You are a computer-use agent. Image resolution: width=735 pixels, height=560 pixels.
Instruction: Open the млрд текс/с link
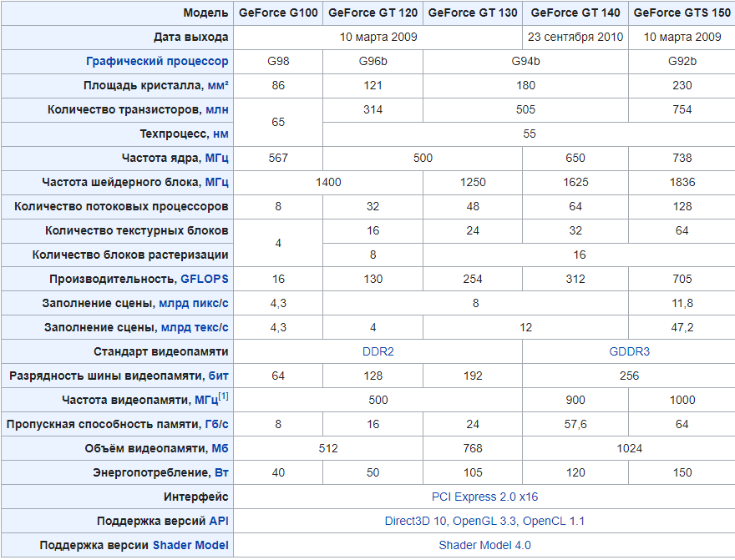195,327
